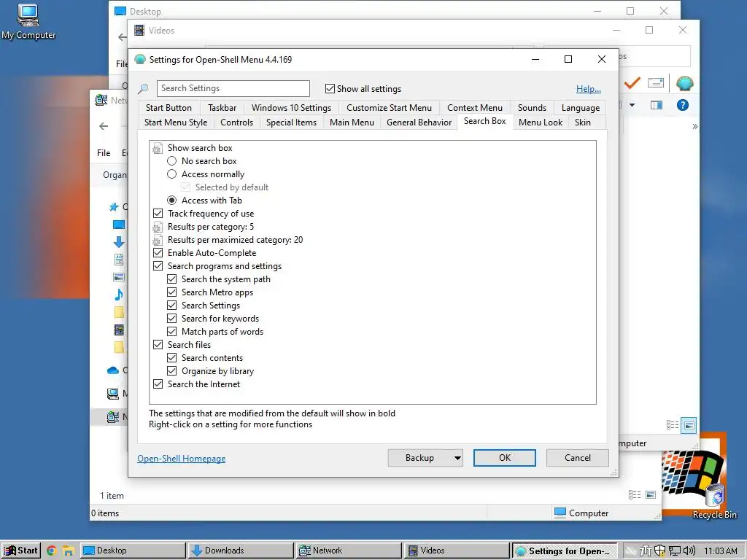This screenshot has width=747, height=560.
Task: Open the Skin tab
Action: (582, 122)
